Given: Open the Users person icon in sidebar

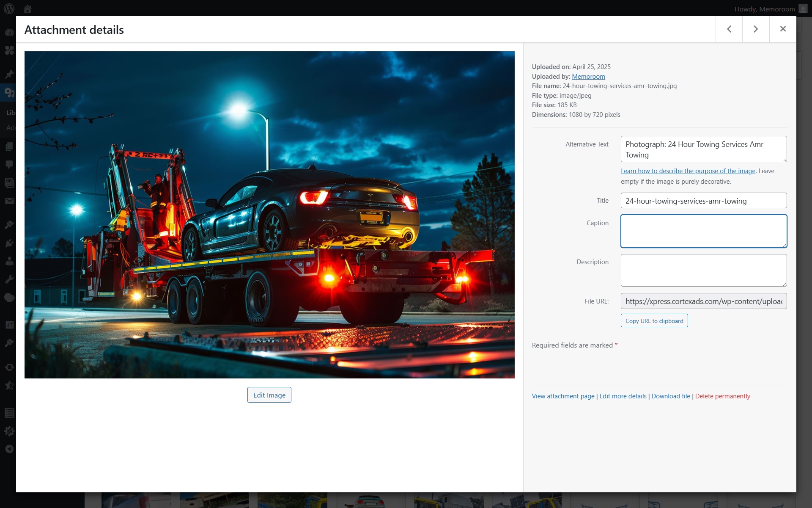Looking at the screenshot, I should [9, 261].
